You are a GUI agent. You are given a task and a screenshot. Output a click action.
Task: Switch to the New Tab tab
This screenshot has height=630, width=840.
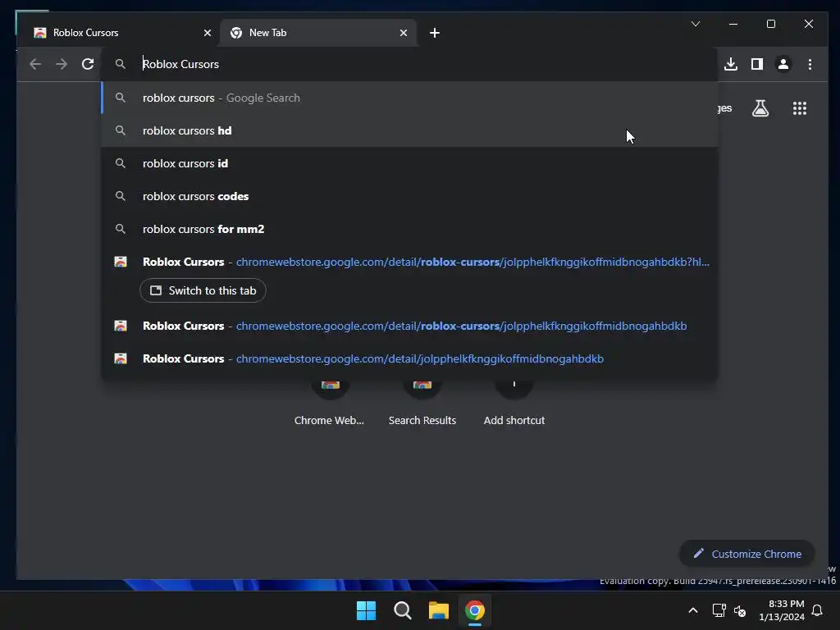(x=317, y=33)
